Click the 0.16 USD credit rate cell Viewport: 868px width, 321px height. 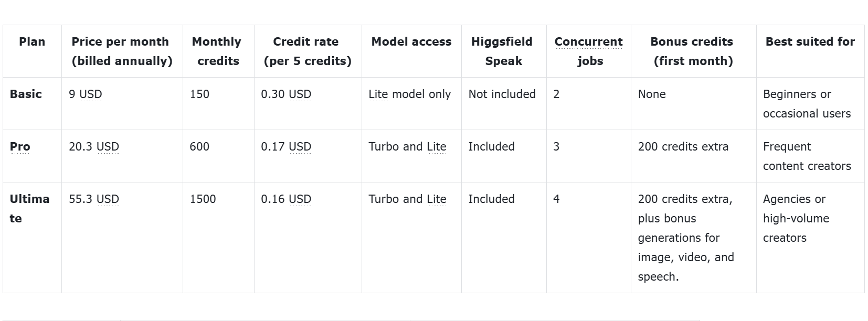coord(286,199)
